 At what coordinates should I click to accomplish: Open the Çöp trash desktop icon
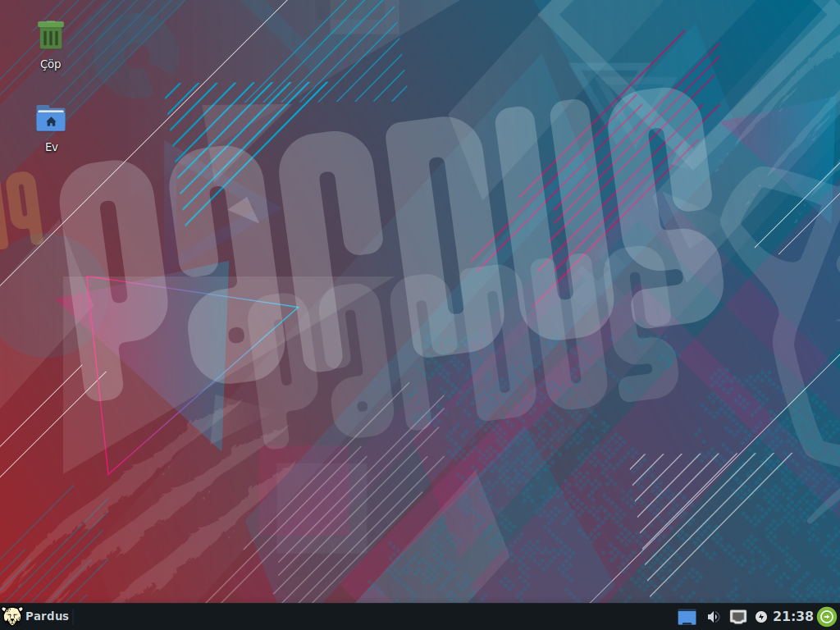(x=51, y=35)
